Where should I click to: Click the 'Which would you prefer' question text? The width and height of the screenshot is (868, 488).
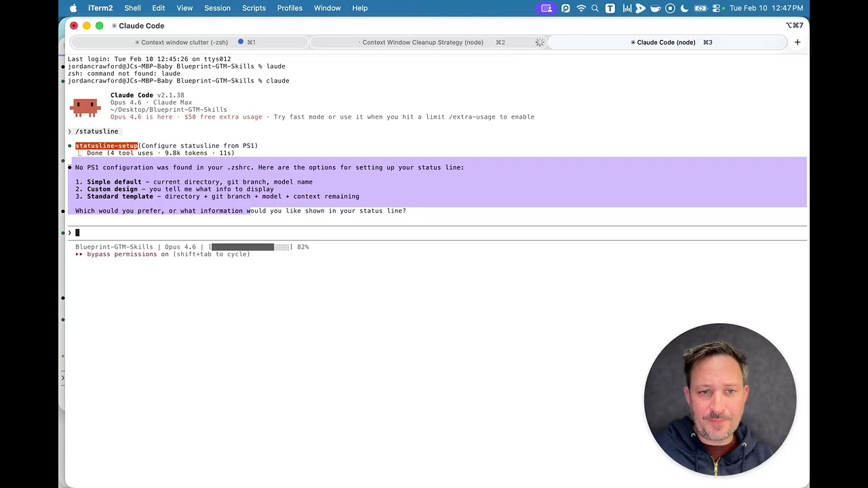click(241, 211)
